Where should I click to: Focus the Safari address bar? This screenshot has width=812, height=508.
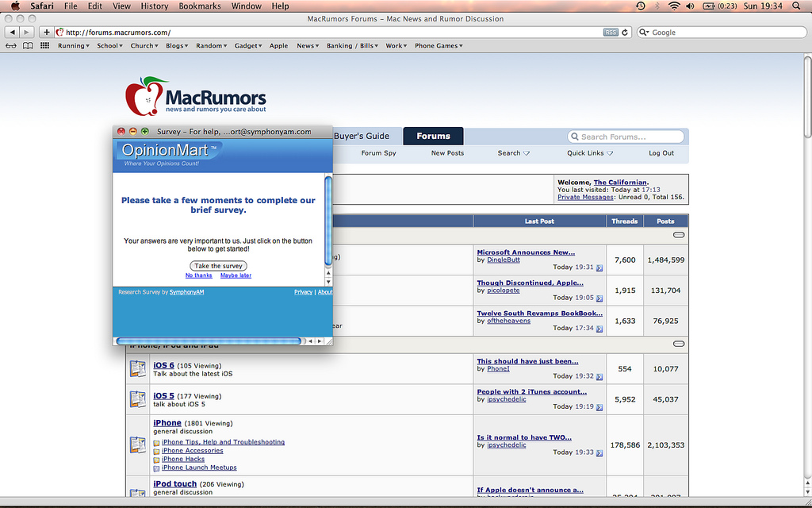click(333, 32)
